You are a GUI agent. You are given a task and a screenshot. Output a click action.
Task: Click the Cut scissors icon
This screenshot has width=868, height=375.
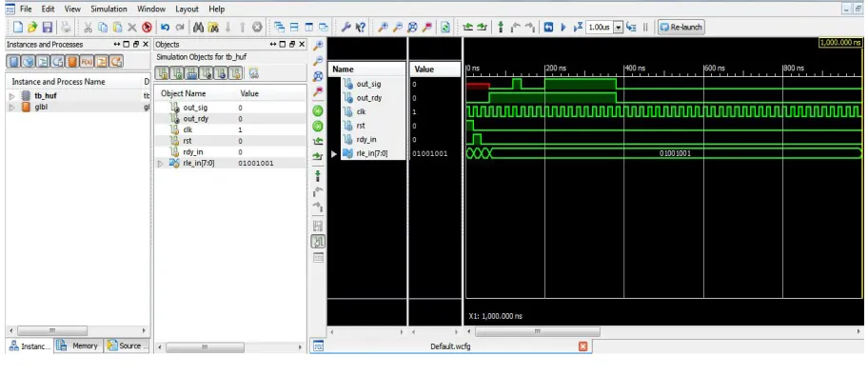[88, 28]
